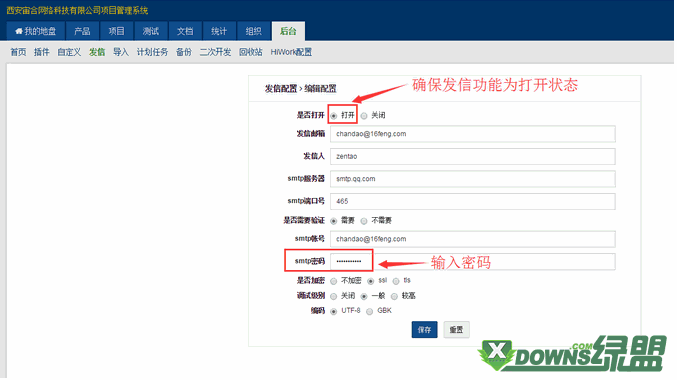The image size is (677, 380).
Task: Open the 回收站 submenu link
Action: click(250, 52)
